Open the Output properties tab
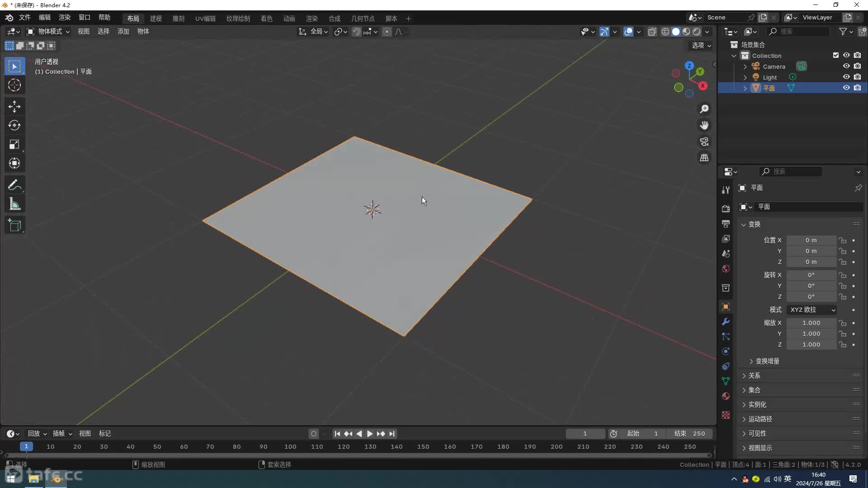Screen dimensions: 868x488 [726, 223]
